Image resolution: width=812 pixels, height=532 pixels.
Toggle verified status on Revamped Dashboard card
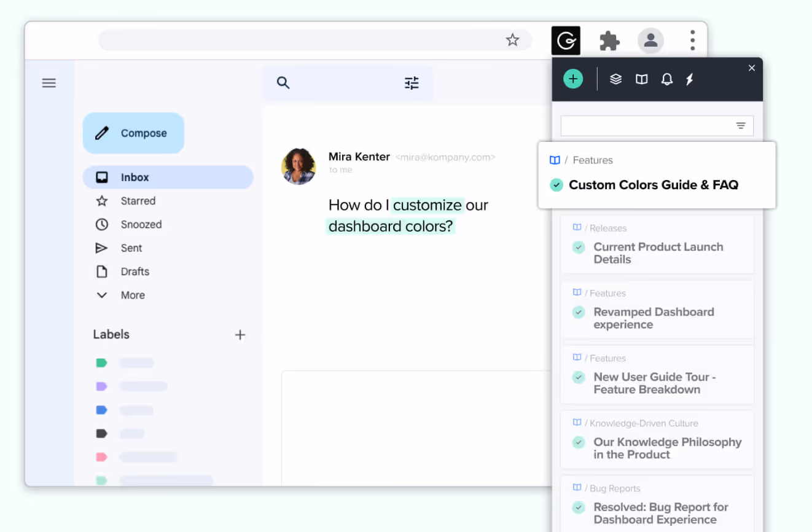pyautogui.click(x=578, y=312)
